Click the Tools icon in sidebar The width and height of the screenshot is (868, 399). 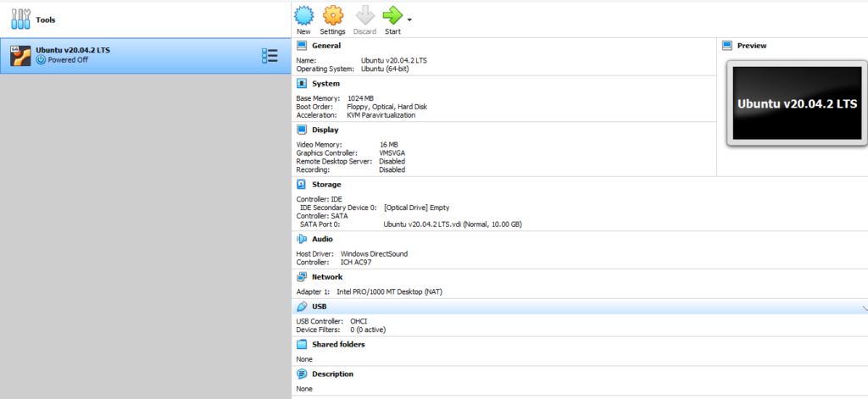coord(22,19)
